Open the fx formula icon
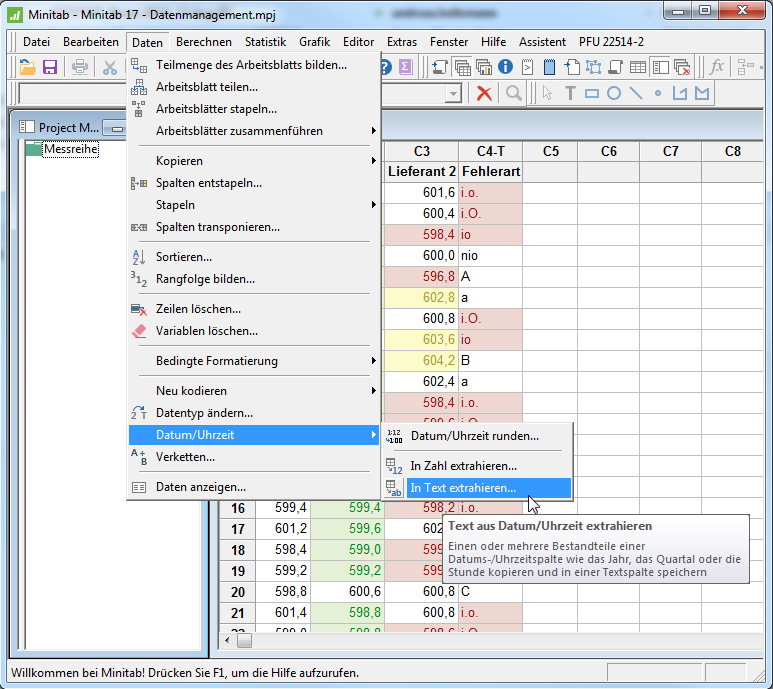 click(x=717, y=67)
